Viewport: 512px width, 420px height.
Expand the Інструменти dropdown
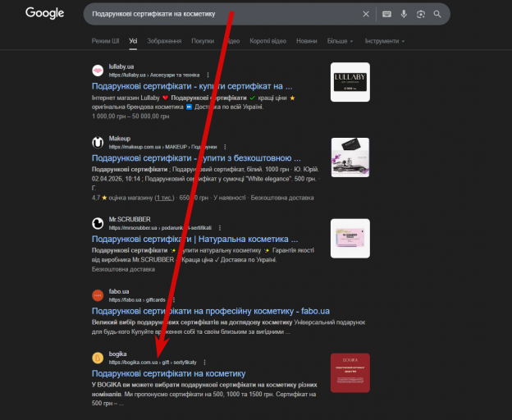pos(384,41)
